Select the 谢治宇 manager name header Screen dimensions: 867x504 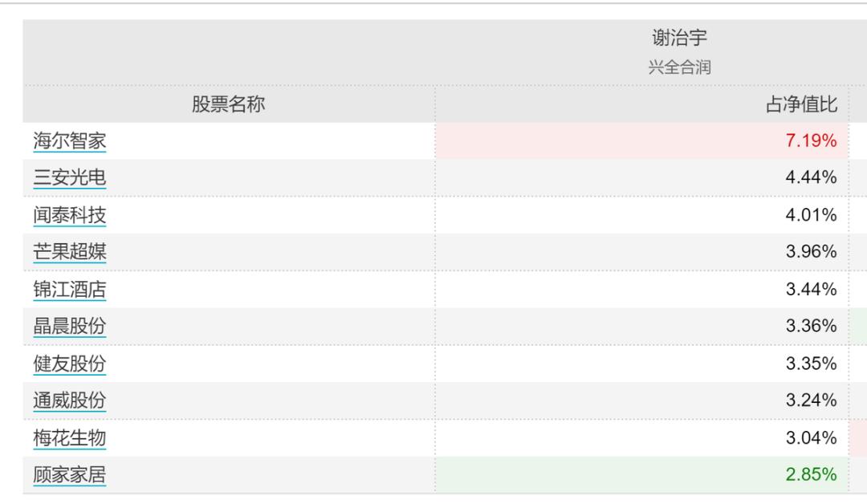680,38
